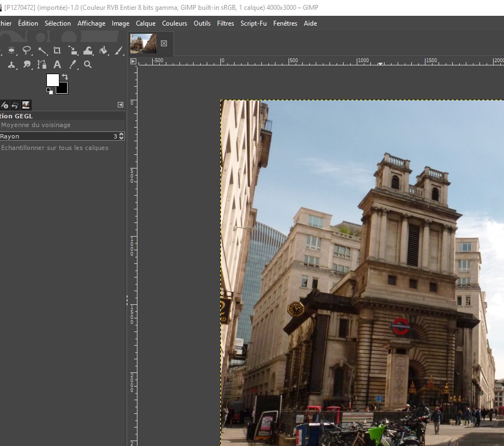Select the Paths tool
The width and height of the screenshot is (504, 446).
click(x=42, y=65)
